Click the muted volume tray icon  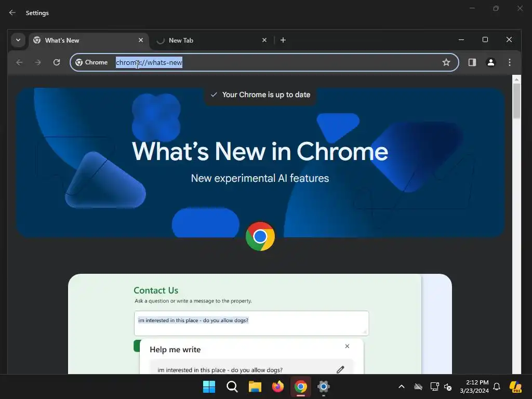point(448,387)
